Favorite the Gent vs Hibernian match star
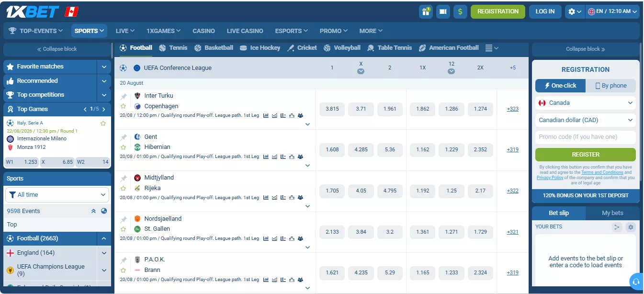The height and width of the screenshot is (294, 644). [124, 147]
